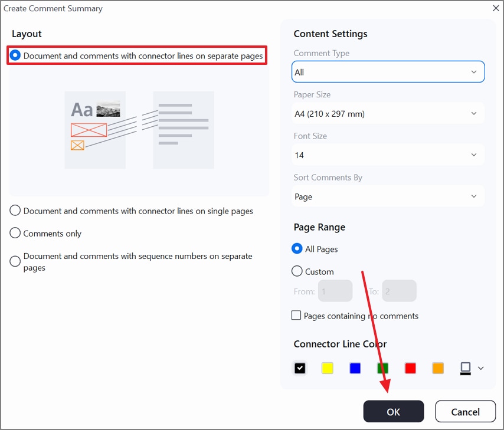Screen dimensions: 504x430
Task: Open the Paper Size dropdown
Action: click(388, 113)
